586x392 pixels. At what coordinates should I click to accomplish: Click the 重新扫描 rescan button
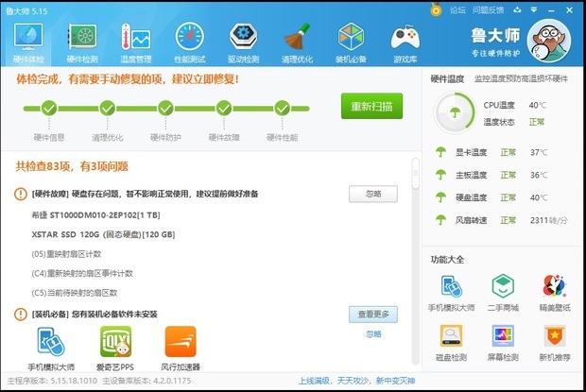[371, 106]
